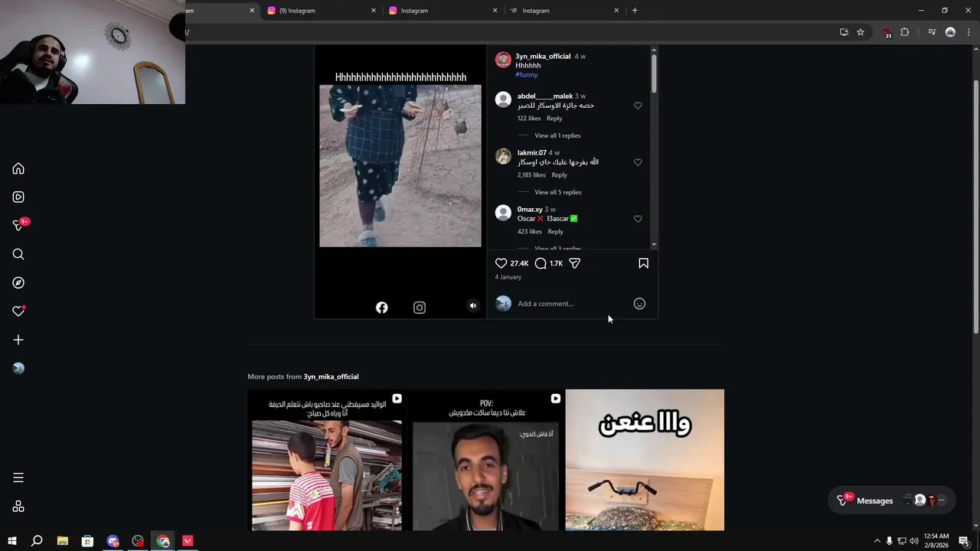This screenshot has height=551, width=980.
Task: Click the post date 4 January
Action: (x=508, y=277)
